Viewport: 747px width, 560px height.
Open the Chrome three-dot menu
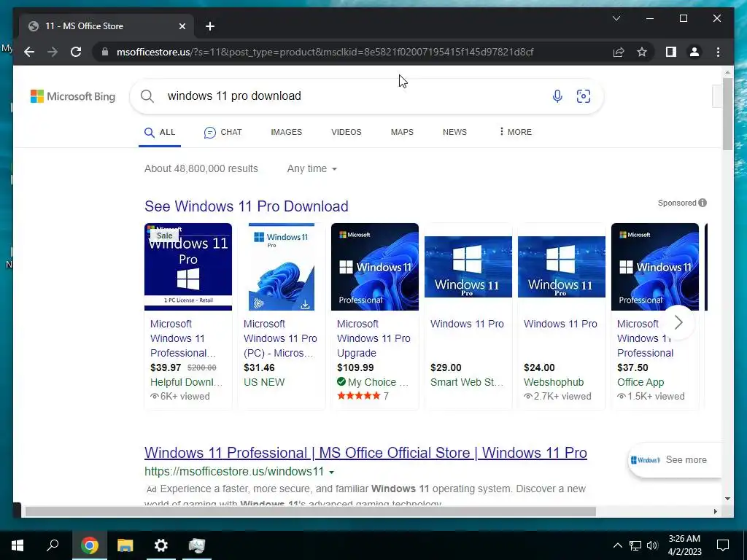[718, 52]
